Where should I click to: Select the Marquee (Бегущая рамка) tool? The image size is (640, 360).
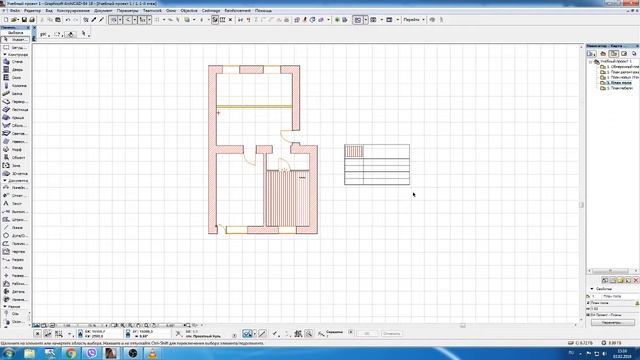tap(15, 48)
